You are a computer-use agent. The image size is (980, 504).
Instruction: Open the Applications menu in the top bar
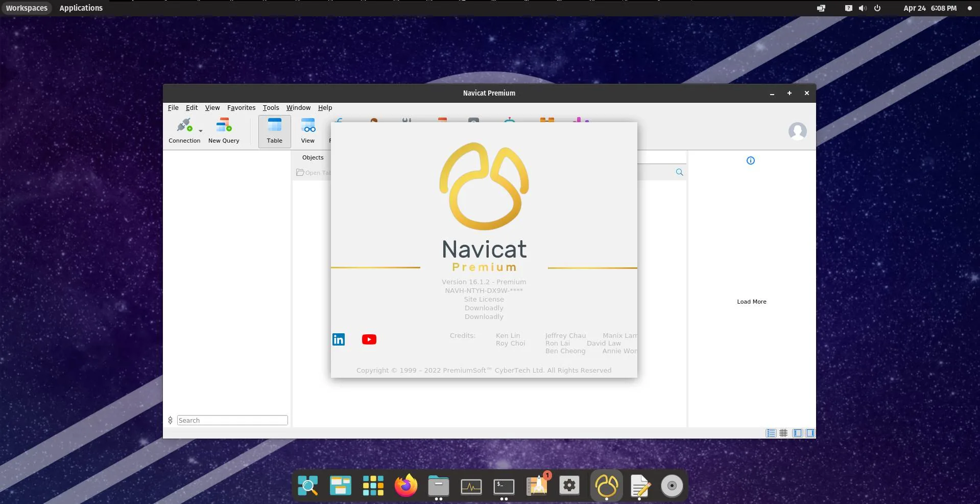(x=81, y=8)
